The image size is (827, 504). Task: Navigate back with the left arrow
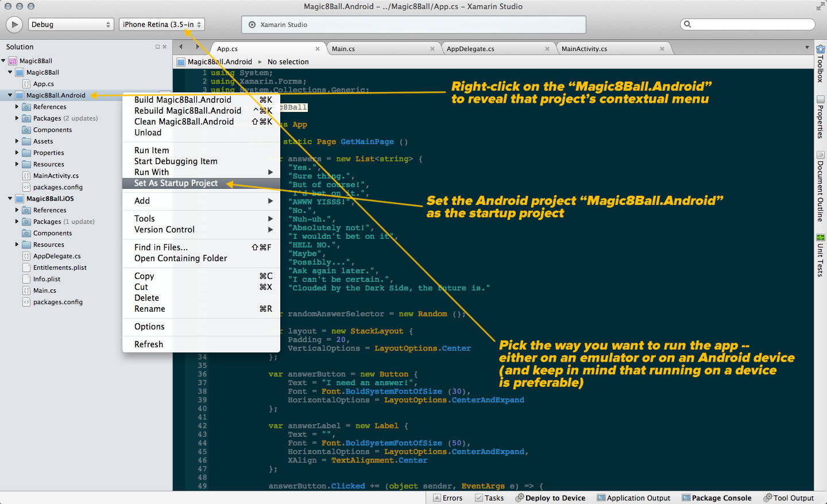(x=181, y=47)
